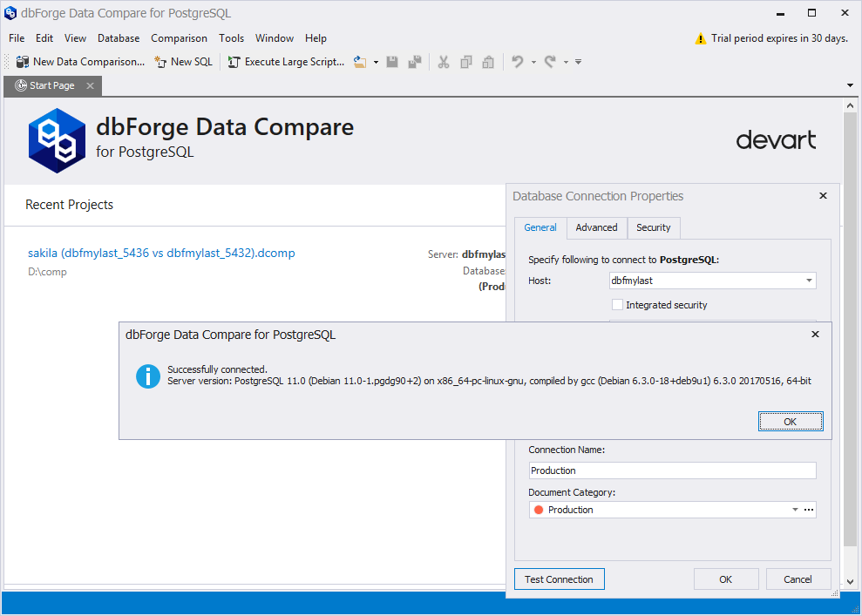Click the Paste toolbar icon
The width and height of the screenshot is (862, 616).
coord(488,62)
